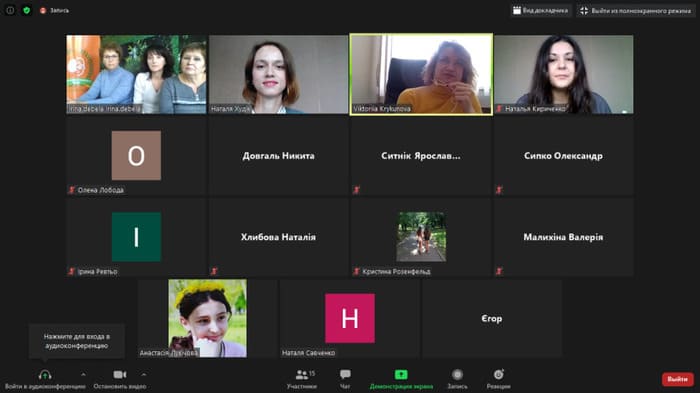Select the Viktoriia Krykunova video tile
Image resolution: width=700 pixels, height=393 pixels.
(x=421, y=74)
